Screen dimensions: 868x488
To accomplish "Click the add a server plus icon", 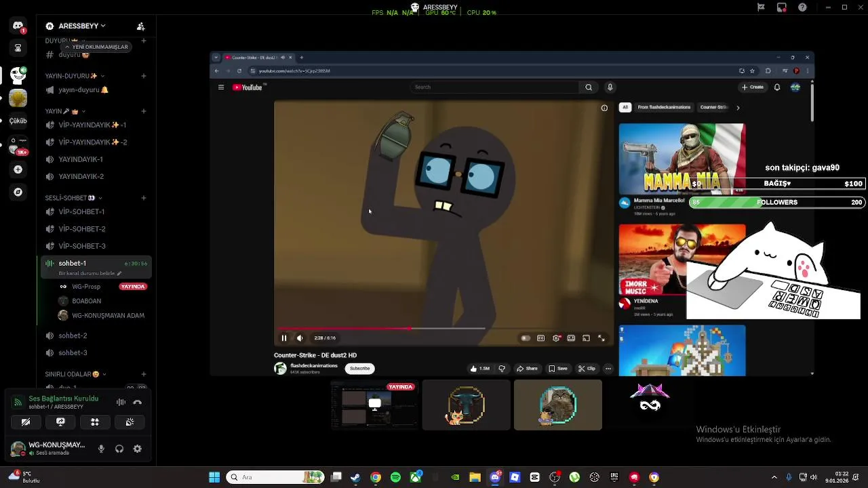I will point(18,169).
